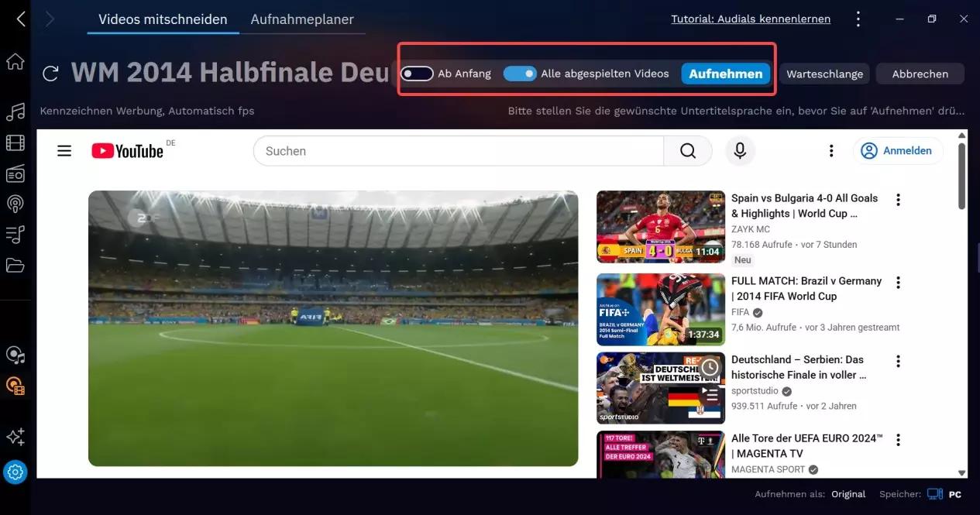This screenshot has width=980, height=515.
Task: Start voice search with microphone icon
Action: click(740, 151)
